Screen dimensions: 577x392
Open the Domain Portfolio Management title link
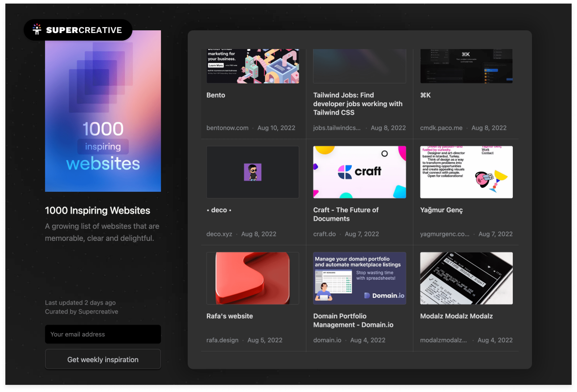click(x=353, y=320)
